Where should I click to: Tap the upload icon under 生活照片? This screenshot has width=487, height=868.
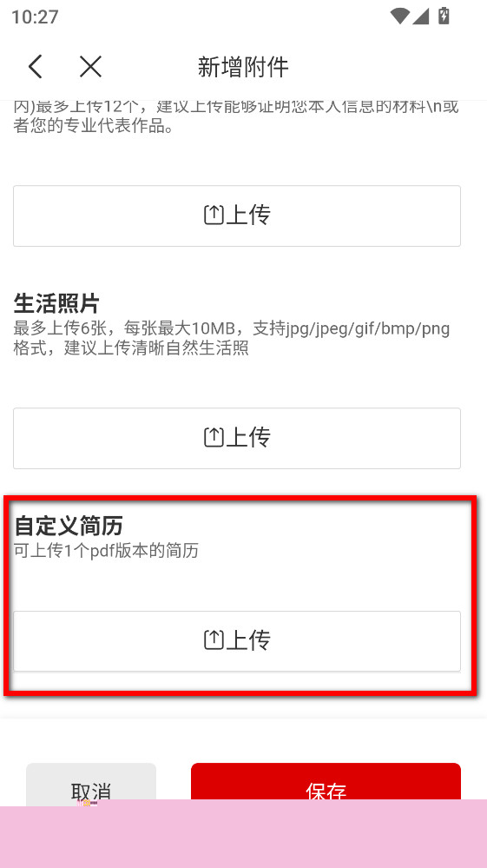click(214, 437)
